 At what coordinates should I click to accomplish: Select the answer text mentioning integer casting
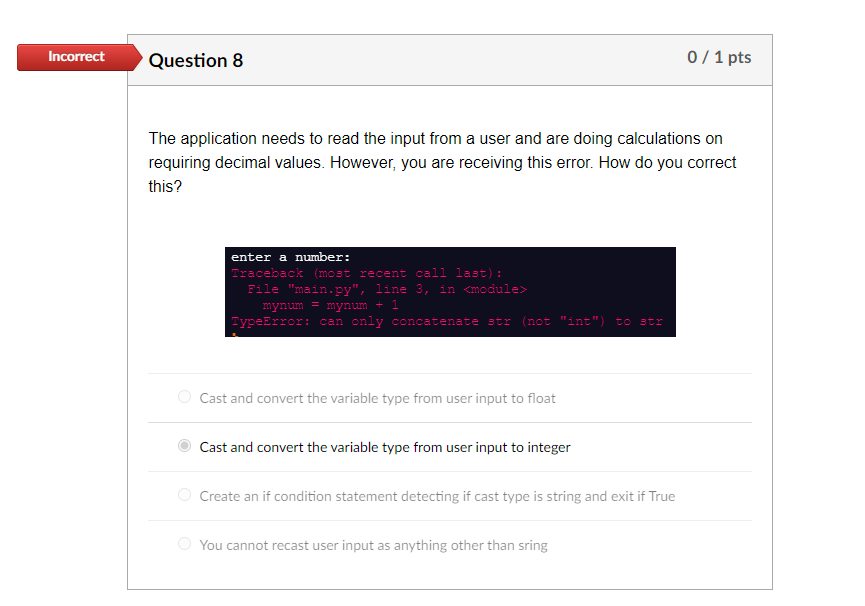tap(385, 447)
